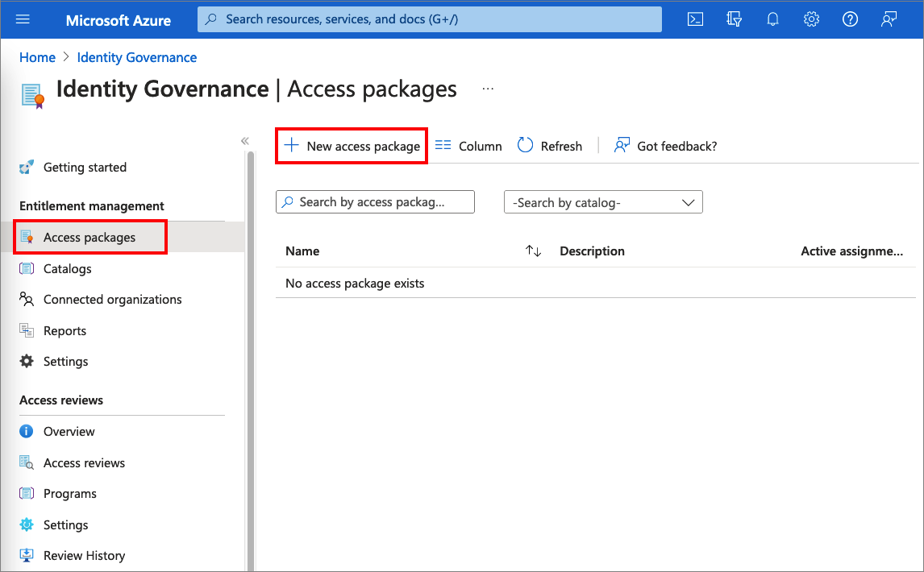Sort by Name column arrows
The image size is (924, 572).
point(533,251)
